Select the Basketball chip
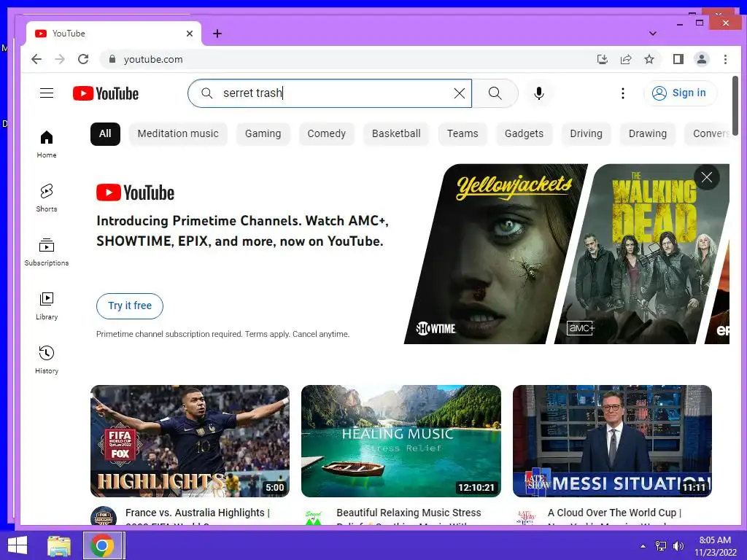Viewport: 747px width, 560px height. 396,134
